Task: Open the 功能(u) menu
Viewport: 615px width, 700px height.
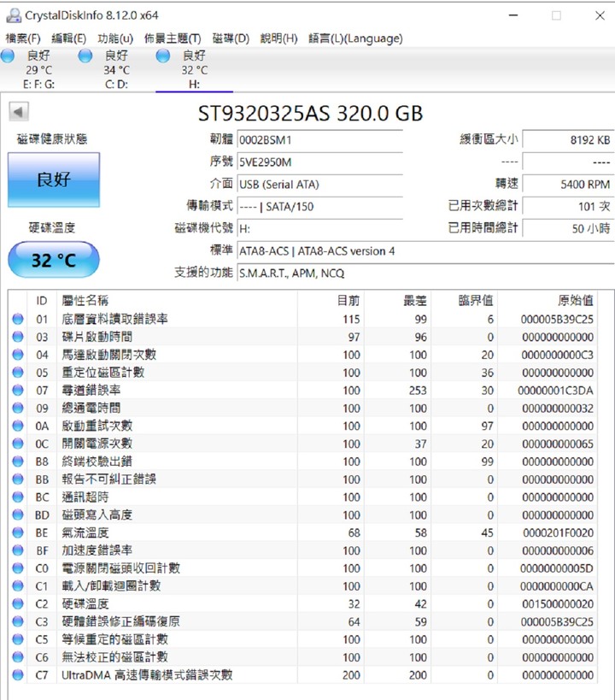Action: coord(115,38)
